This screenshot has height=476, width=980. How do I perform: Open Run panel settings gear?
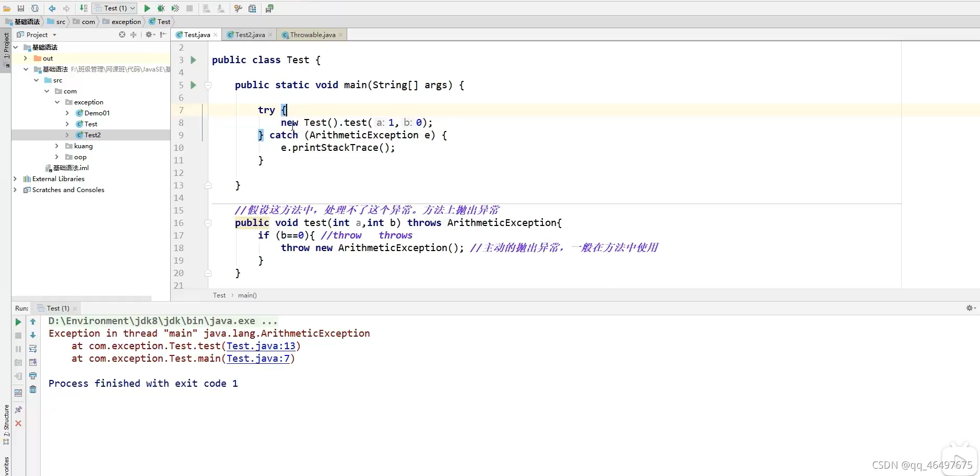(971, 308)
